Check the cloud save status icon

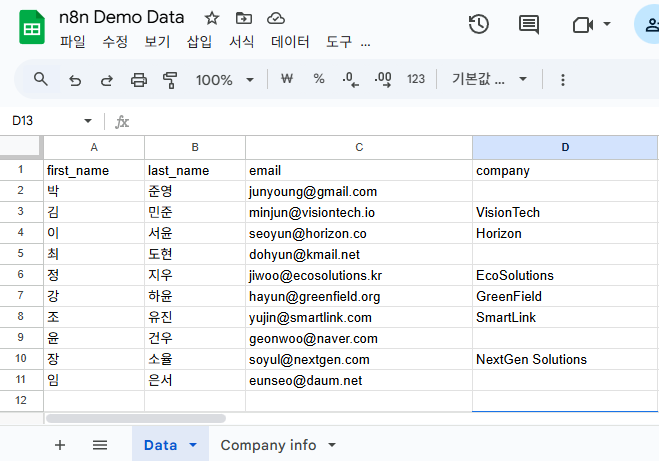click(x=276, y=18)
